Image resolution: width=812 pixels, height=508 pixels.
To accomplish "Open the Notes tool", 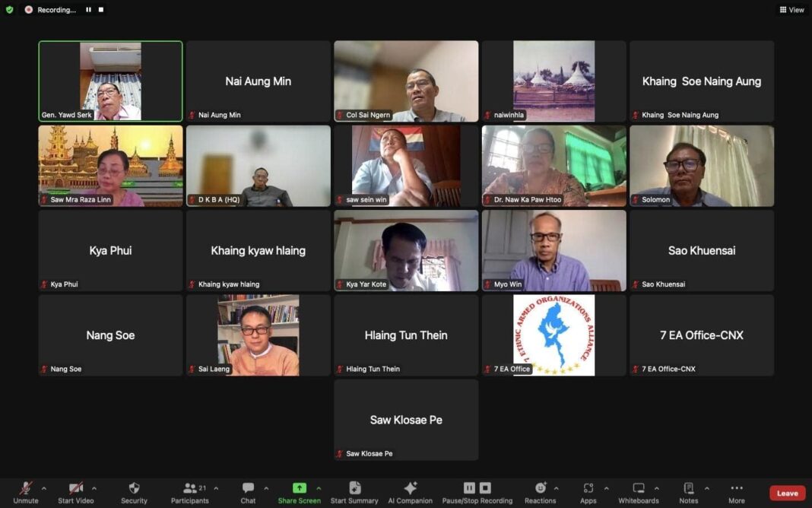I will [x=688, y=488].
